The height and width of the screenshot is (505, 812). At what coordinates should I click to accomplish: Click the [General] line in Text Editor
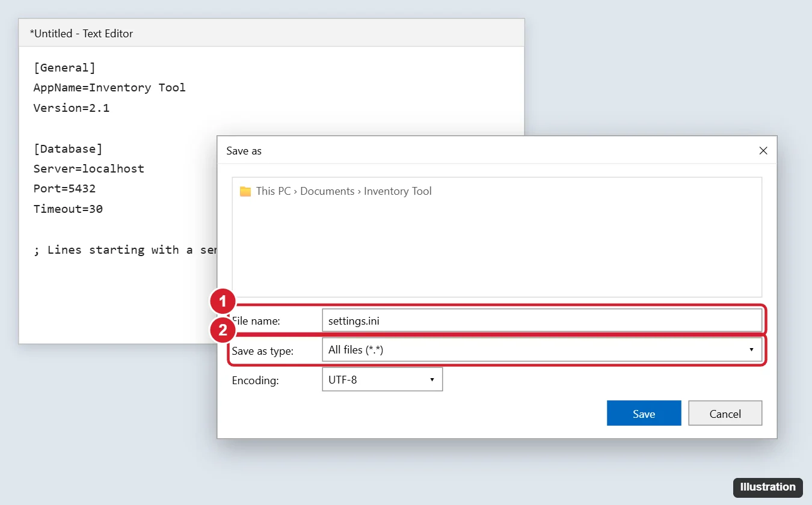click(x=64, y=67)
